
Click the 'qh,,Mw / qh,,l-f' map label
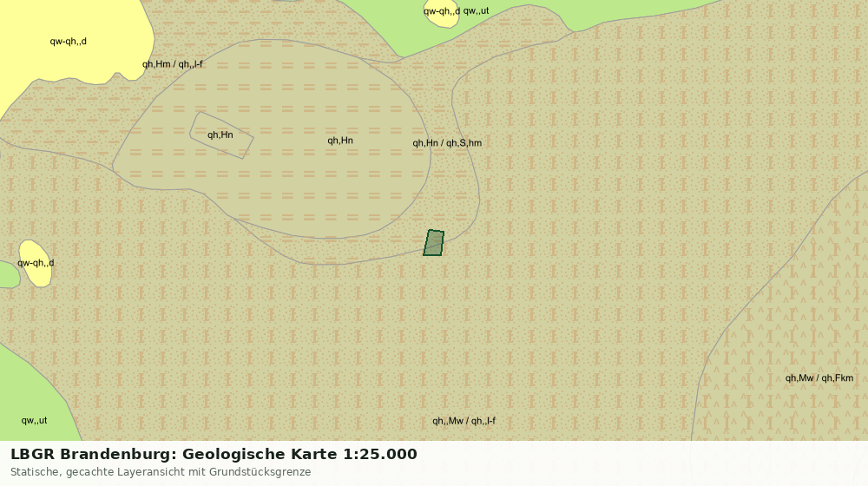464,421
